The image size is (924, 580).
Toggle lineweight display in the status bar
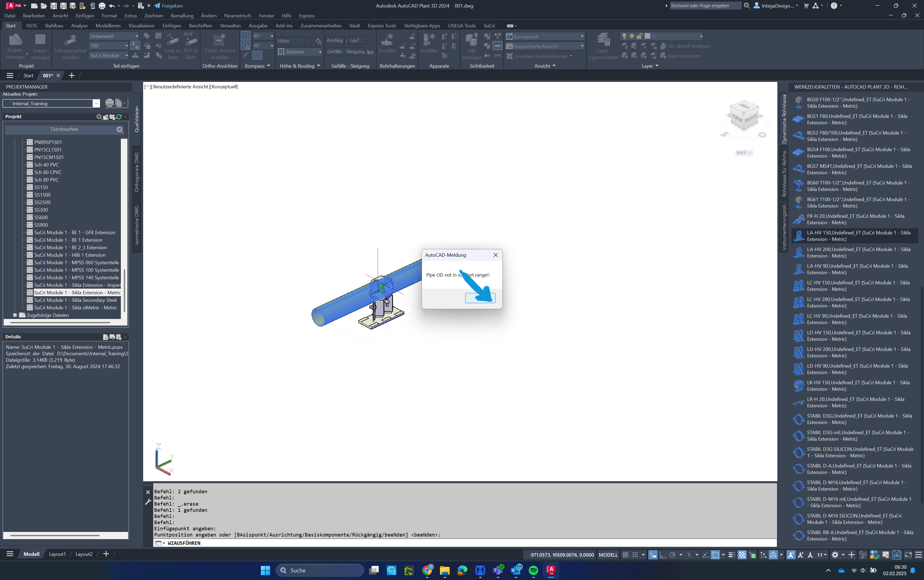click(x=732, y=555)
